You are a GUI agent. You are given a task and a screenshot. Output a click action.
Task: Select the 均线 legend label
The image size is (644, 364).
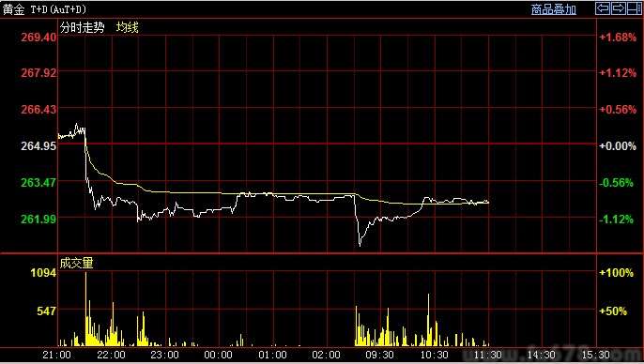point(128,27)
